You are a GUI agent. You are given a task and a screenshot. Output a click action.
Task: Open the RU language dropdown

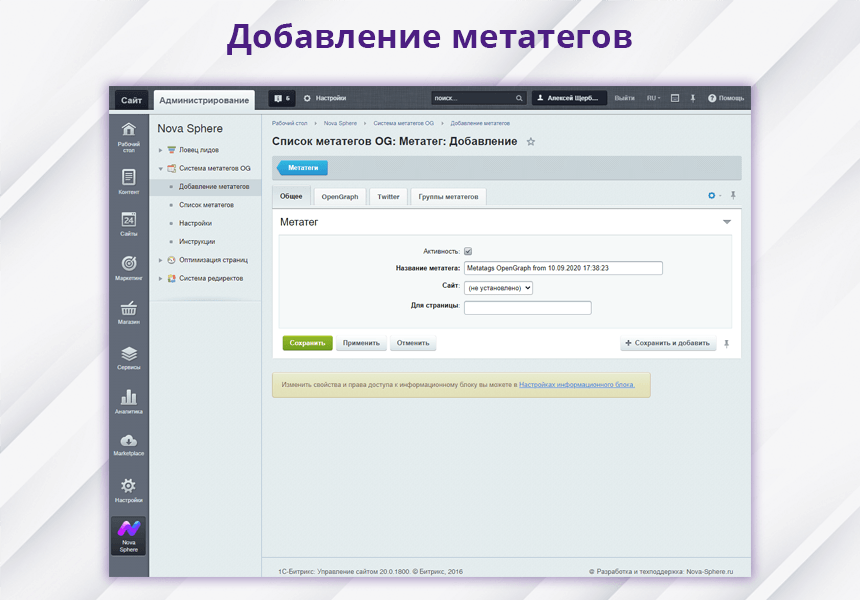click(x=652, y=98)
